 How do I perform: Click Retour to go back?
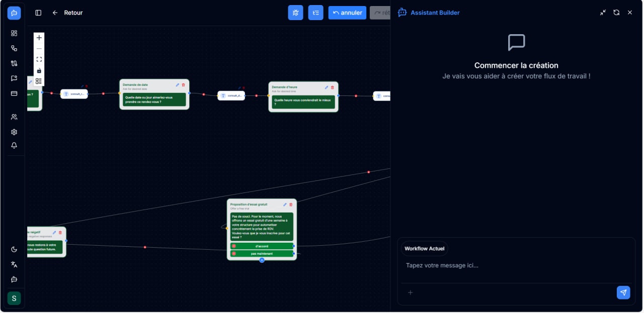[x=68, y=13]
